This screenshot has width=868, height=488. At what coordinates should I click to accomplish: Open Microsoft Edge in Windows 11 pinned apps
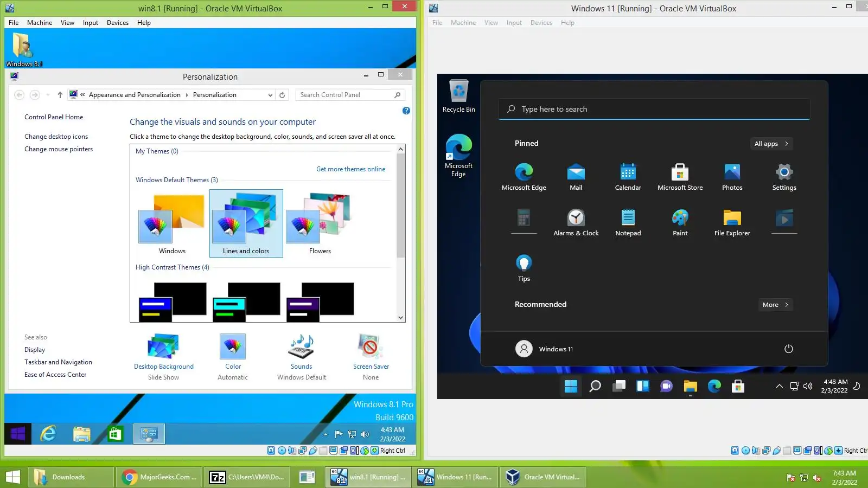pyautogui.click(x=524, y=177)
